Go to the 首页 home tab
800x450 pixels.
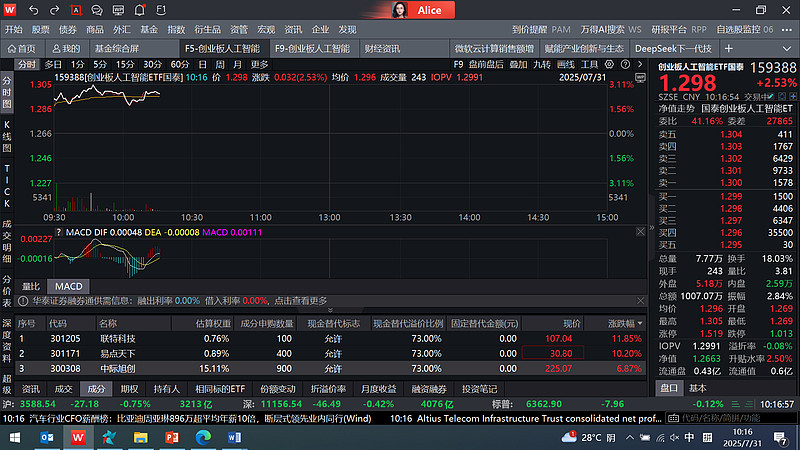[22, 48]
